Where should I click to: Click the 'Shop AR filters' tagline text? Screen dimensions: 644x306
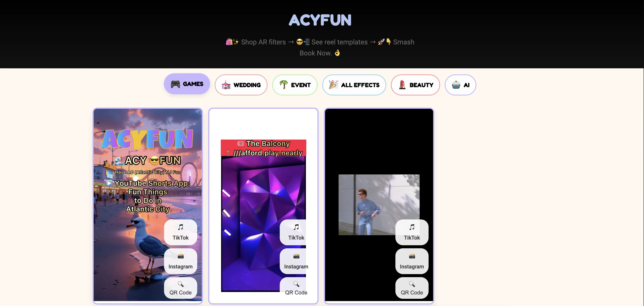click(x=263, y=42)
